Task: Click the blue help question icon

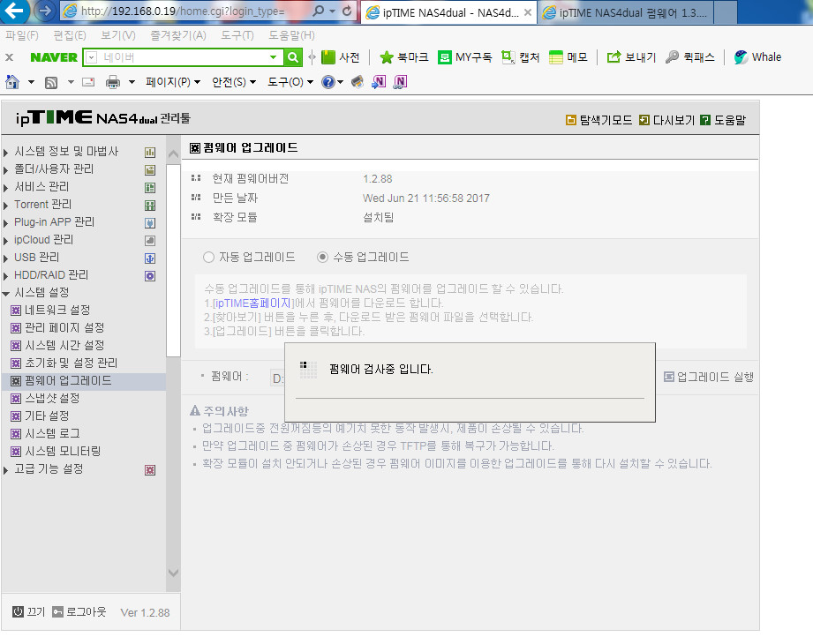Action: tap(328, 82)
